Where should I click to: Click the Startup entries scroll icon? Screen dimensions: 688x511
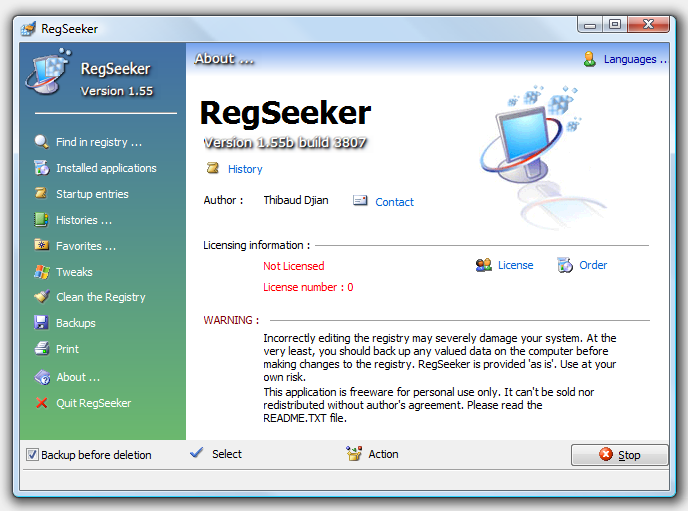coord(41,193)
